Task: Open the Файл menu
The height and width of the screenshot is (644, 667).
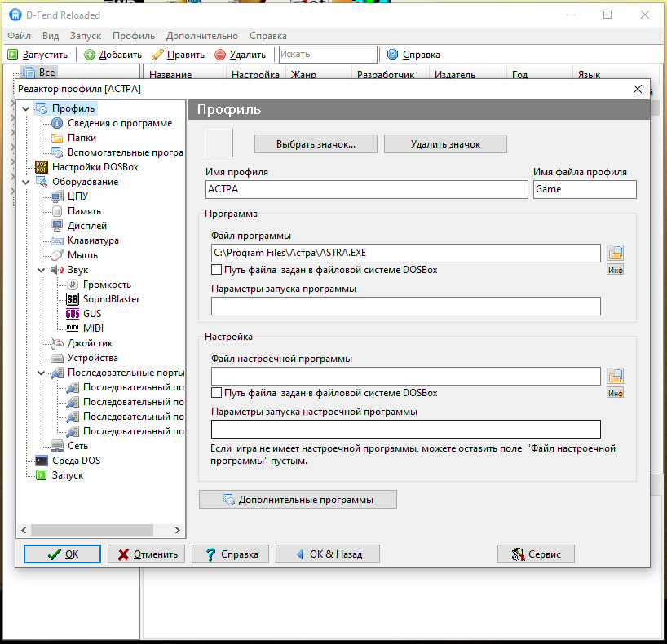Action: point(19,36)
